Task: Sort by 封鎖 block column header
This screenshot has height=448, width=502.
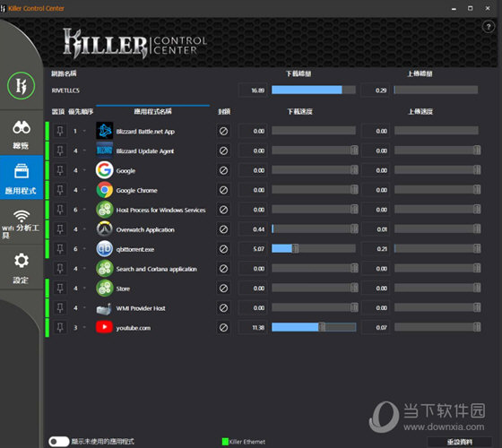Action: pos(224,111)
